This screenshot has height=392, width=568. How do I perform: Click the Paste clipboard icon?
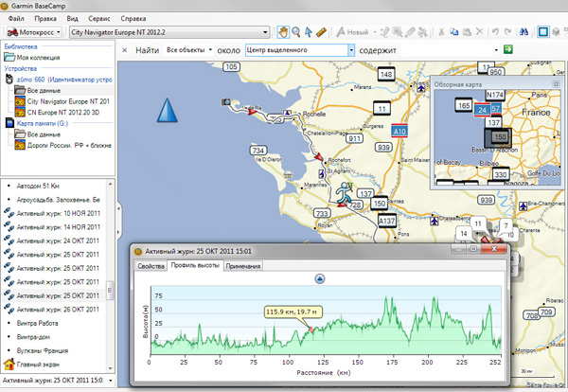[467, 32]
